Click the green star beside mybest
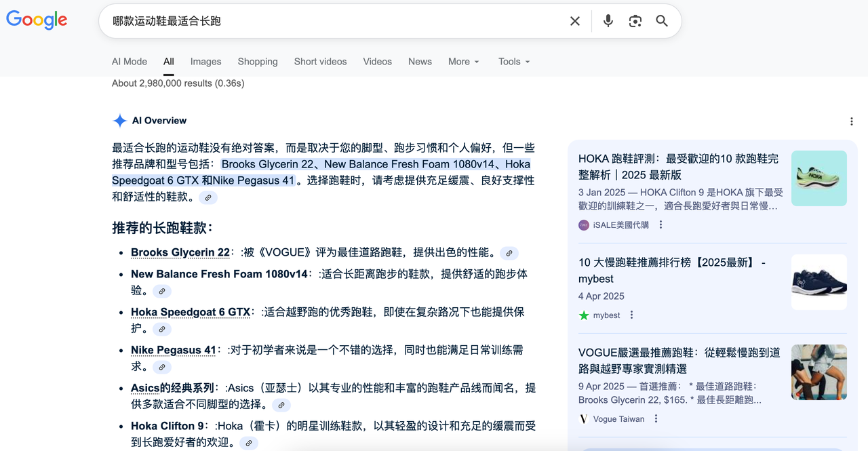This screenshot has height=451, width=868. (583, 315)
